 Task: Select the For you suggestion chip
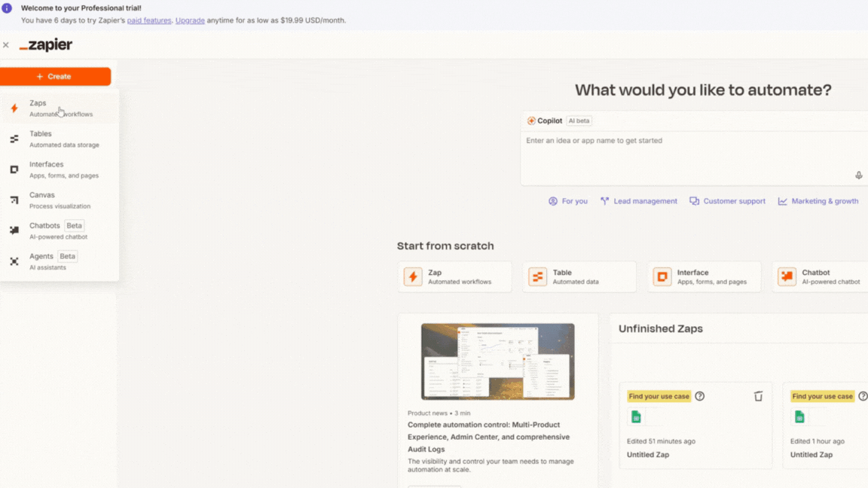568,201
